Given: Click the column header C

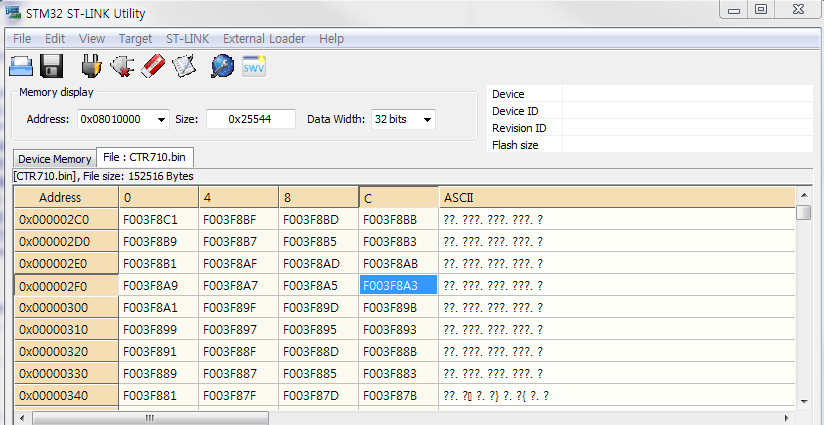Looking at the screenshot, I should [x=399, y=198].
